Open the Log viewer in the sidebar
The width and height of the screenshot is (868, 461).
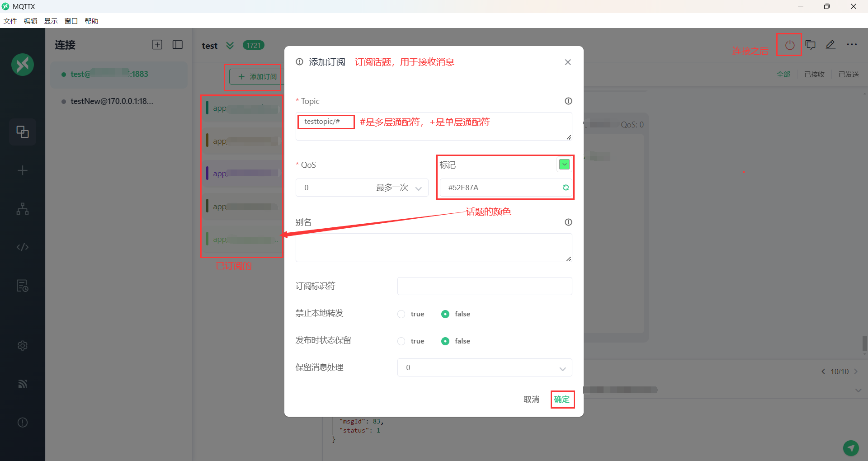click(23, 286)
